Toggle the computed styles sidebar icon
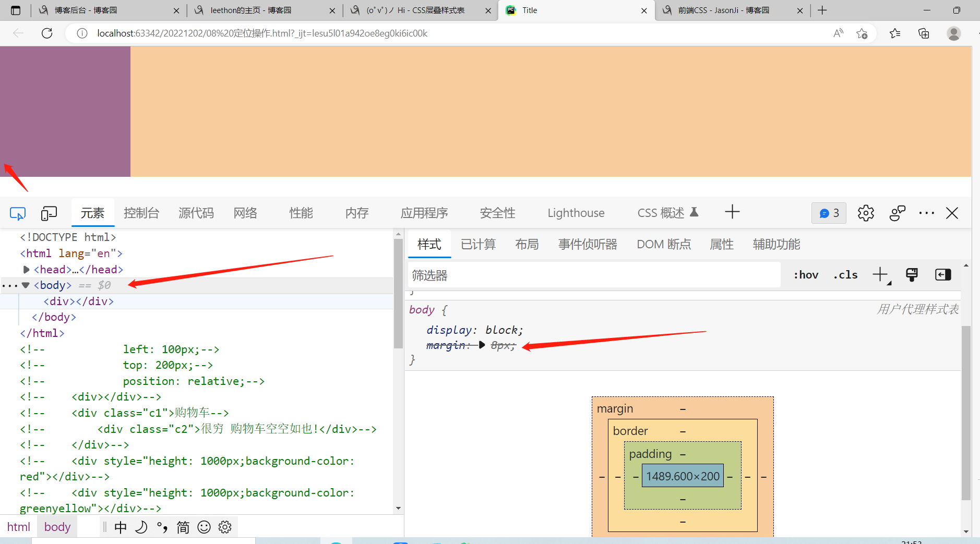 [x=943, y=275]
